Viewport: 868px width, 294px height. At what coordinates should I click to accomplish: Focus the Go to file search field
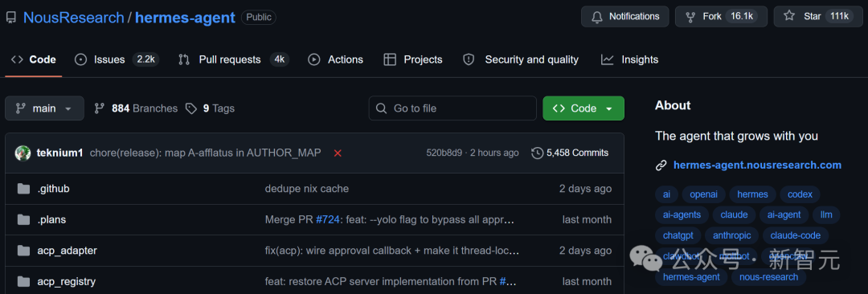tap(452, 108)
